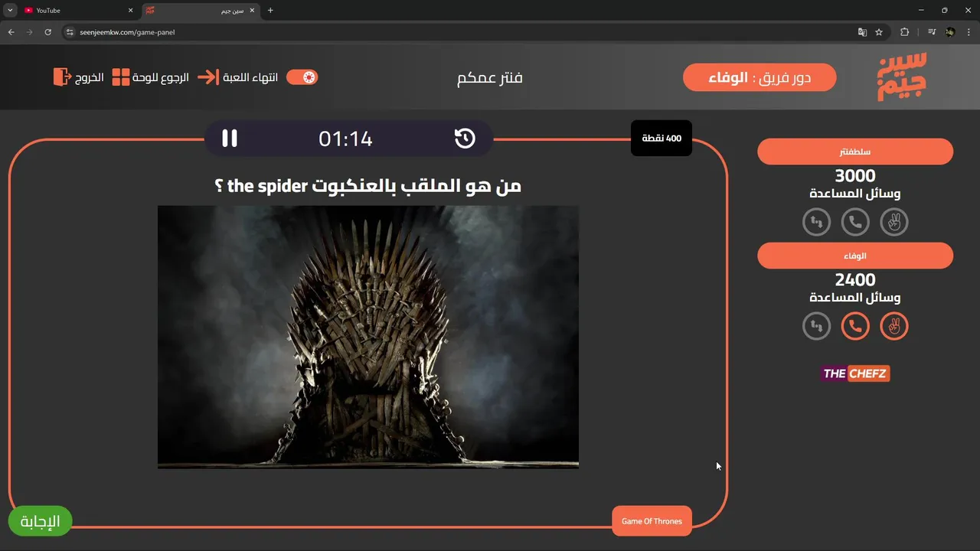Click the سلطفتر score value 3000
The image size is (980, 551).
click(x=855, y=176)
